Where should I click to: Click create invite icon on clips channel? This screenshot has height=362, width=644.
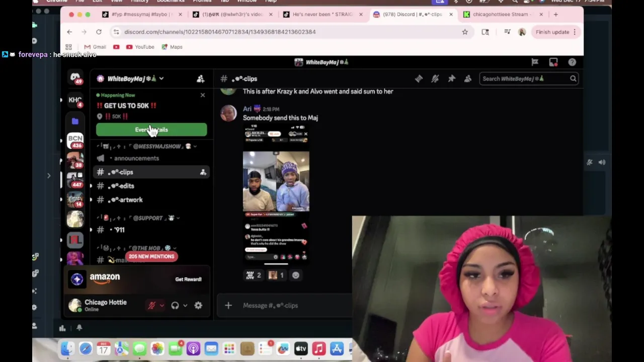(203, 172)
